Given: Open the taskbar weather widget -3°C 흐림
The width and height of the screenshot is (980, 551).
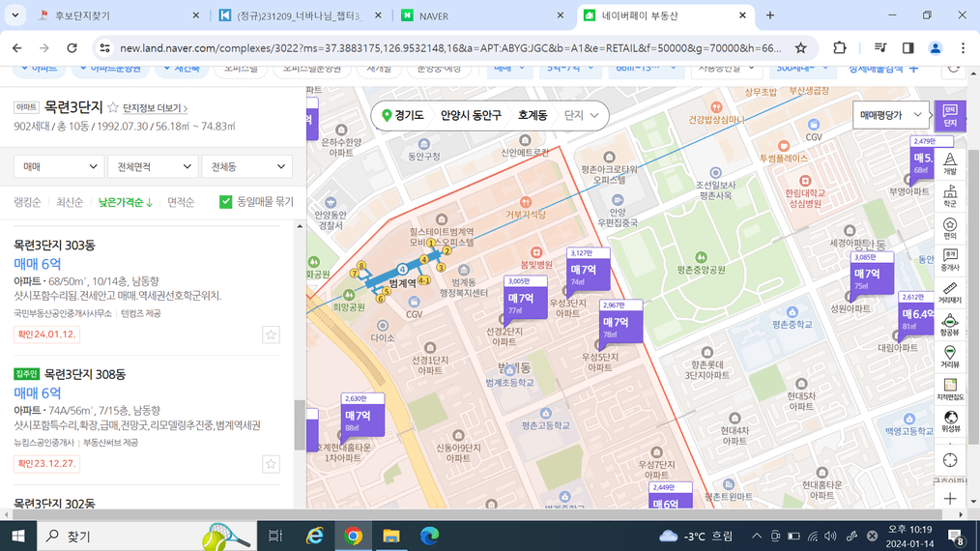Looking at the screenshot, I should point(696,536).
